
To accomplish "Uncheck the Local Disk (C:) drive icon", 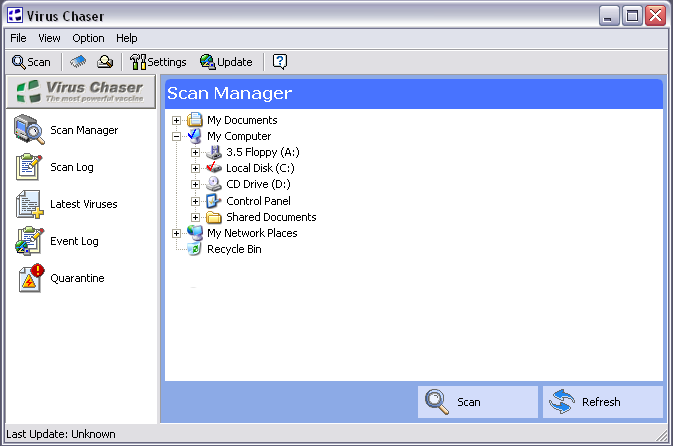I will click(x=214, y=168).
